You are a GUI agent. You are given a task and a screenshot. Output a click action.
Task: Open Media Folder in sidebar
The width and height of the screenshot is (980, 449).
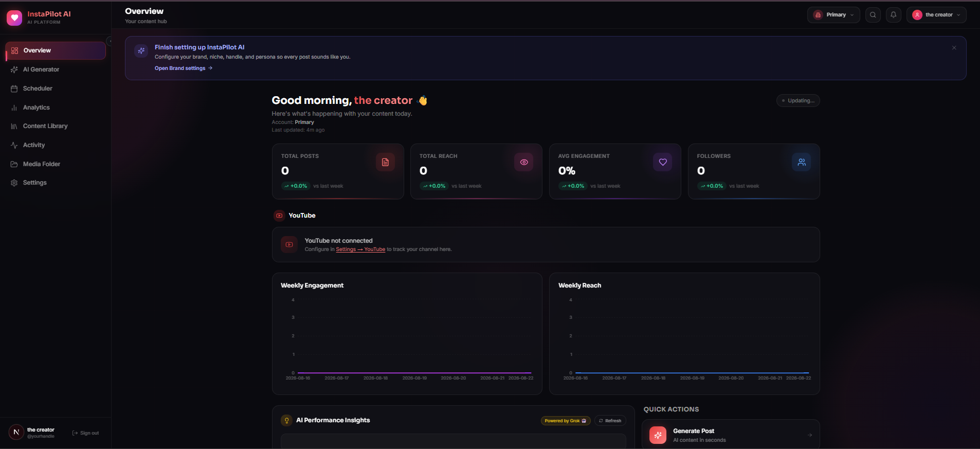click(x=56, y=164)
